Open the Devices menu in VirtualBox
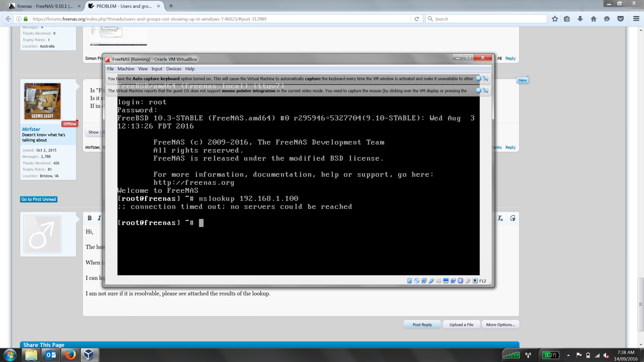This screenshot has height=362, width=644. tap(174, 69)
